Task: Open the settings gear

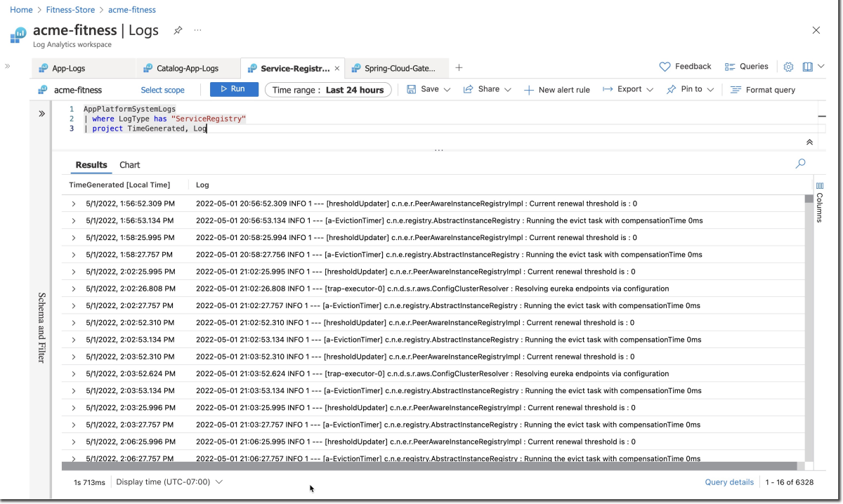Action: (x=788, y=67)
